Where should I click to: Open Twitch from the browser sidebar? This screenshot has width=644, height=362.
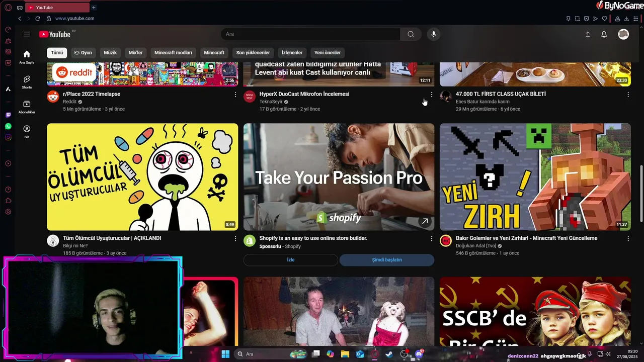8,115
